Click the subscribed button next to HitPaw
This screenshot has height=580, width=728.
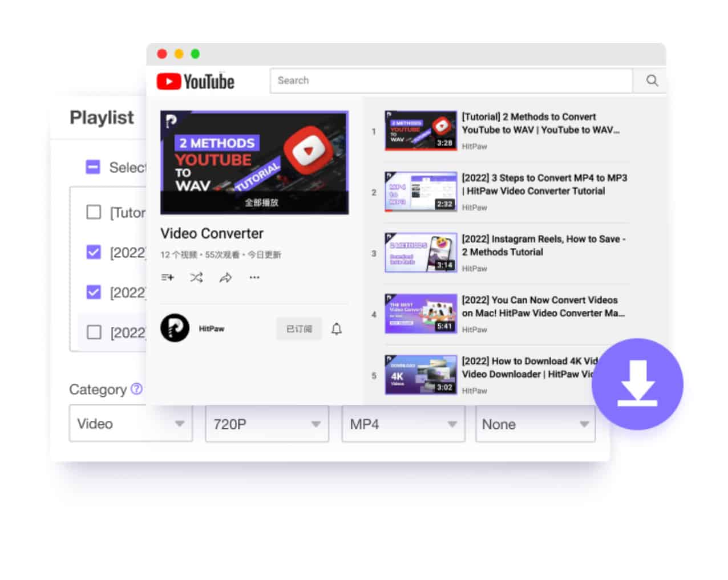(299, 329)
